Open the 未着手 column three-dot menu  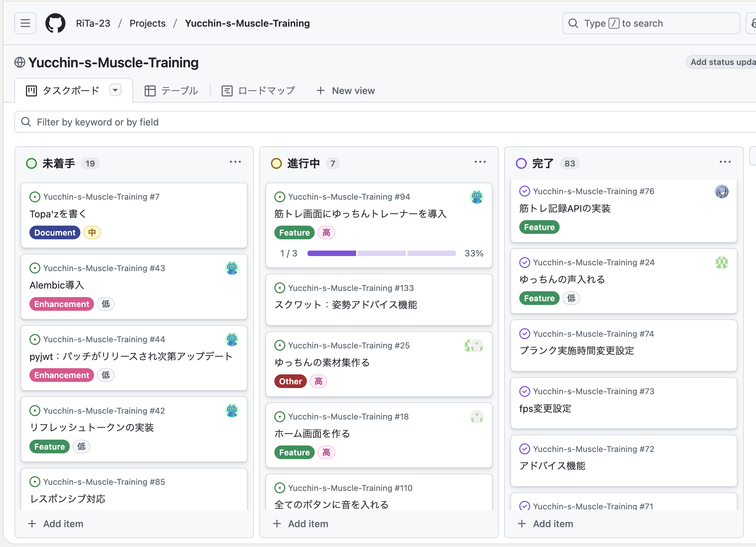[235, 162]
